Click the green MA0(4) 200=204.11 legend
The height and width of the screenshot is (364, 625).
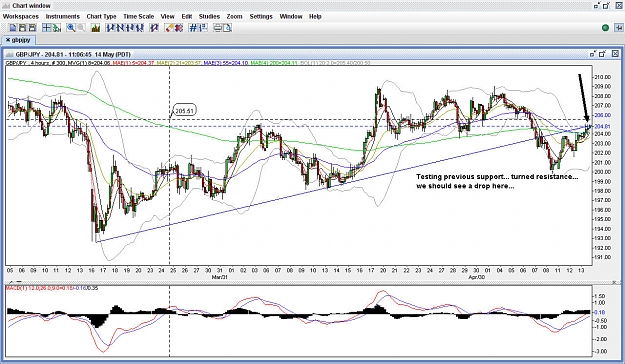274,63
